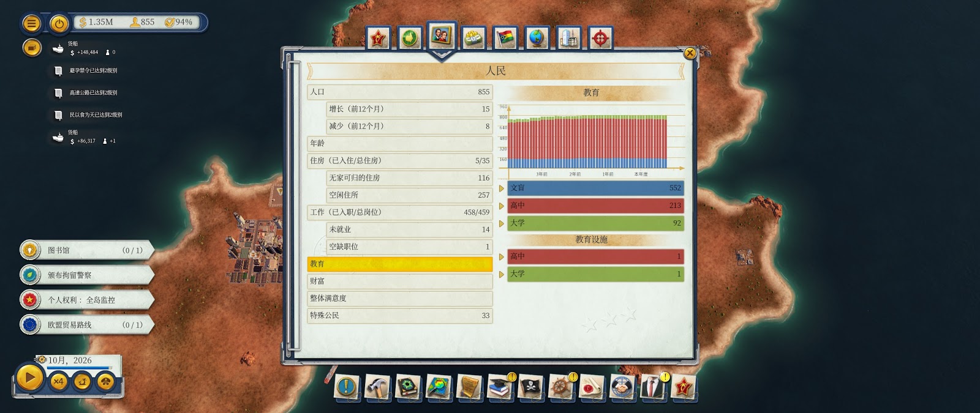Viewport: 980px width, 413px height.
Task: Open the magnifier map overlays icon
Action: [x=439, y=387]
